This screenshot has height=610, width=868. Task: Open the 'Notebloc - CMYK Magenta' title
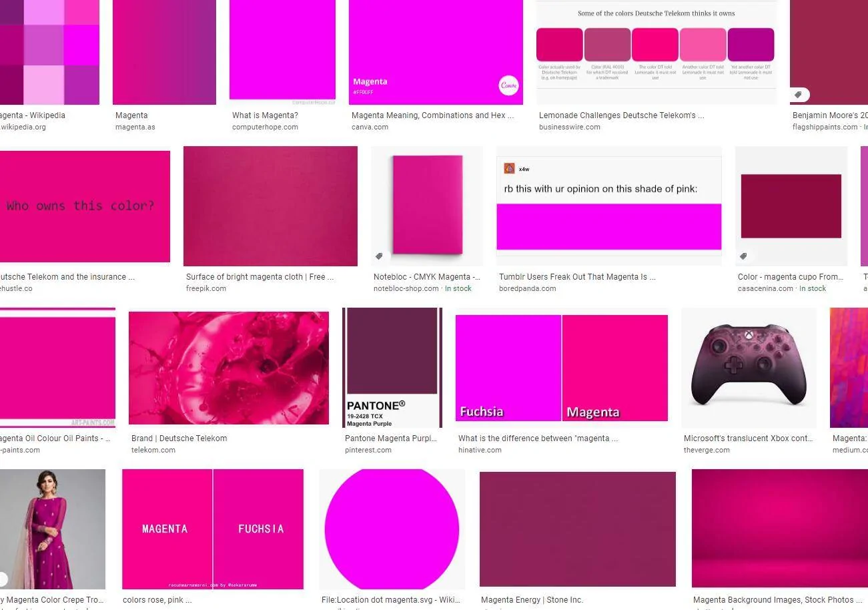click(x=427, y=277)
